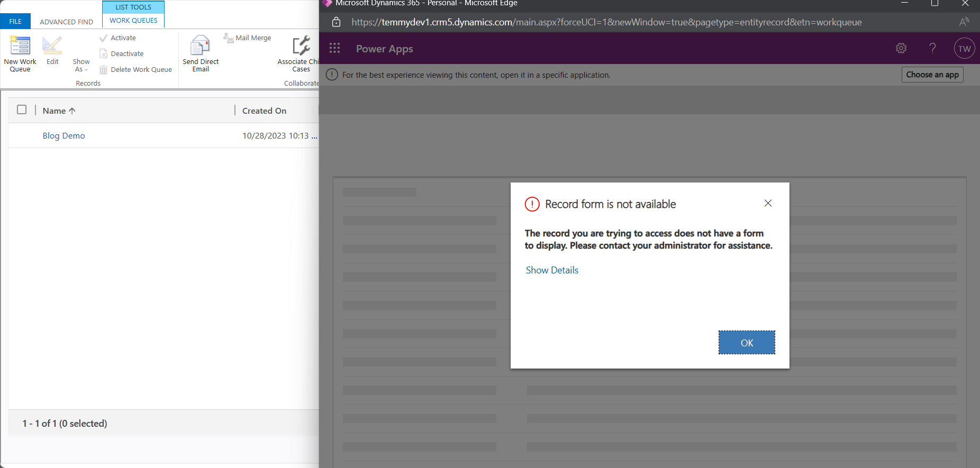Open the Blog Demo record link
The image size is (980, 468).
click(64, 135)
